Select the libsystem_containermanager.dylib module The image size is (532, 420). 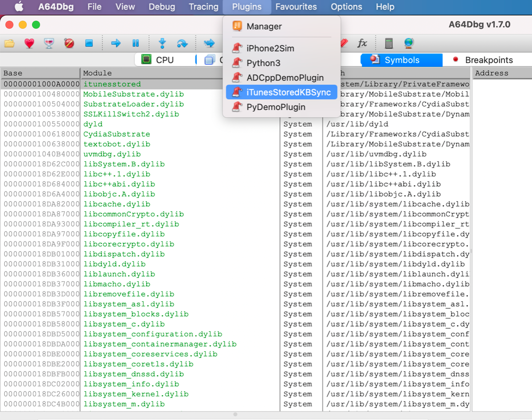[x=160, y=344]
